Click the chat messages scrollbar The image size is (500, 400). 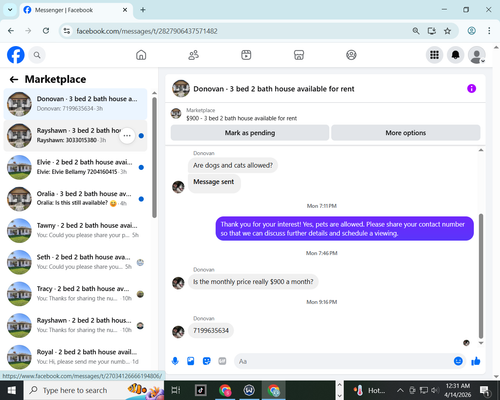coord(481,276)
